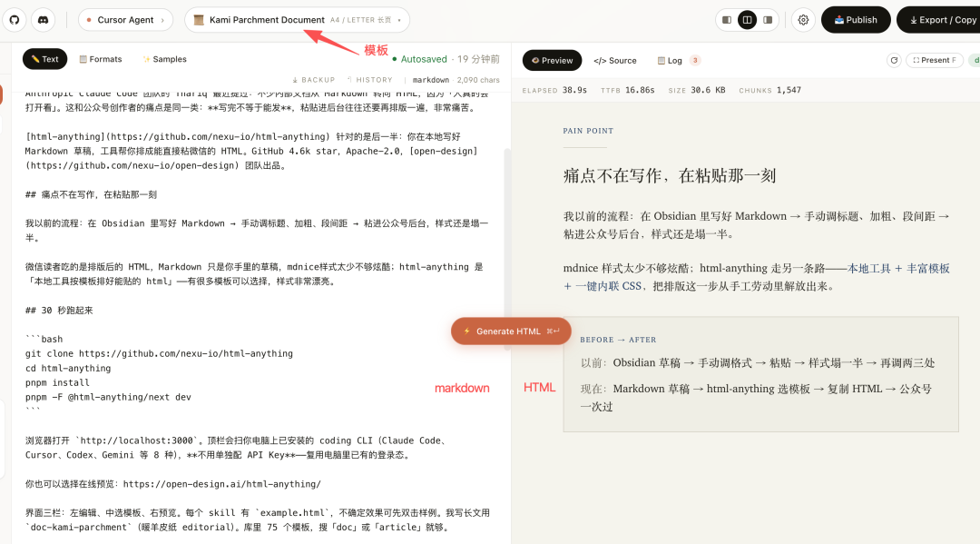Screen dimensions: 980x544
Task: Click the CHUNKS 1,547 stat
Action: coord(770,90)
